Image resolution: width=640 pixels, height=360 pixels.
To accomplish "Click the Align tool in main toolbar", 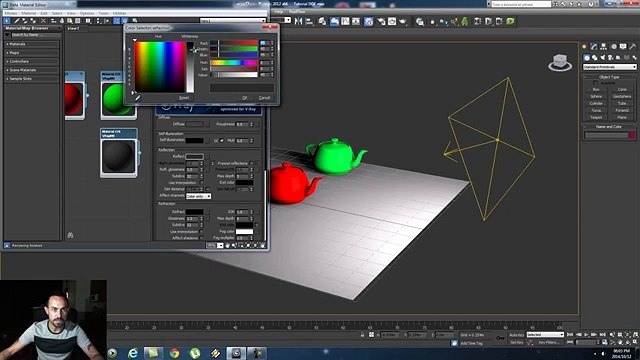I will pyautogui.click(x=309, y=21).
